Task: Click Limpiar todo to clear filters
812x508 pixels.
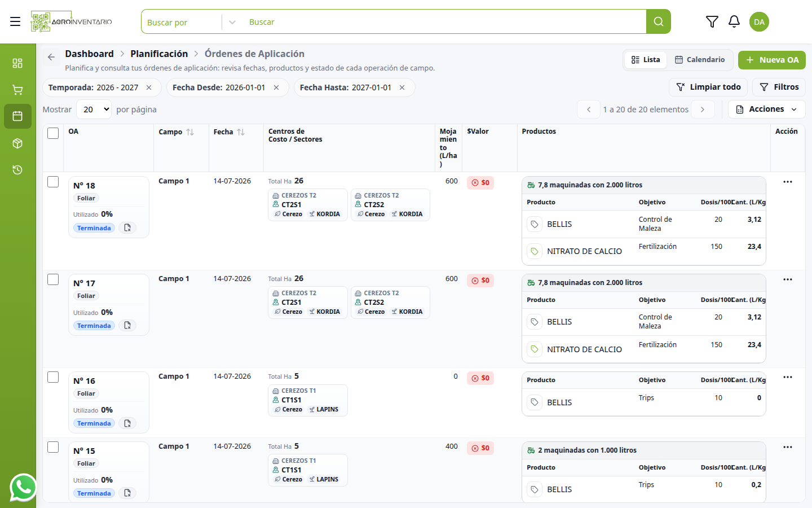Action: [x=709, y=87]
